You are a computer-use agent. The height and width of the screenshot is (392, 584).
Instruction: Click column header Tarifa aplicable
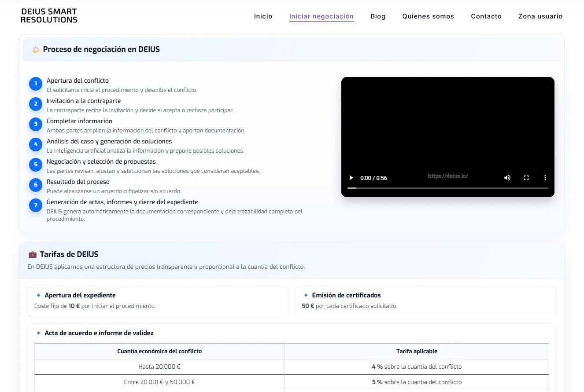(417, 351)
